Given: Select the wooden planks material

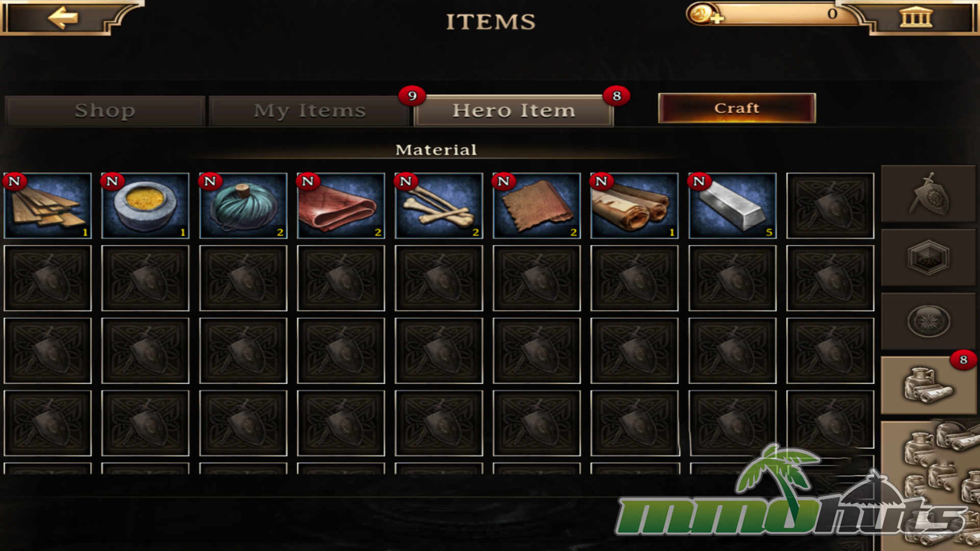Looking at the screenshot, I should [x=47, y=206].
